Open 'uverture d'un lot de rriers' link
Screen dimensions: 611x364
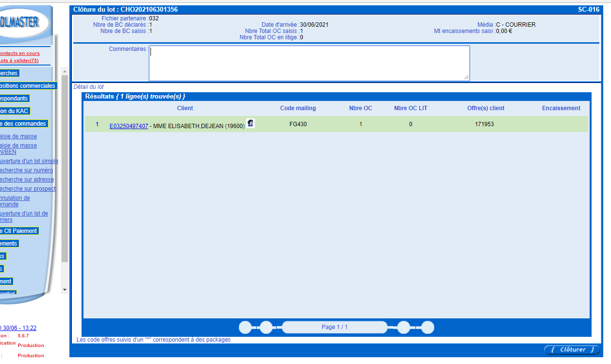[x=24, y=217]
